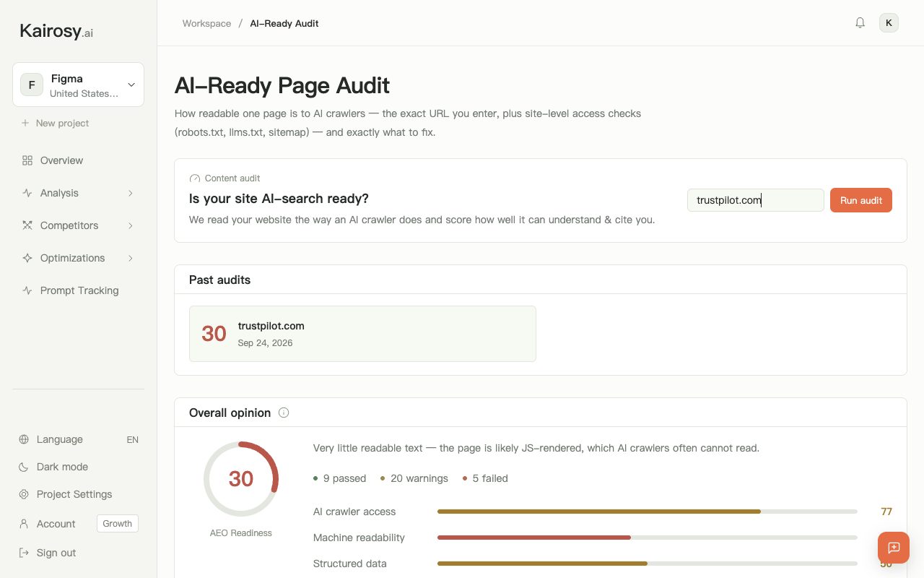Click the Sign out arrow icon
Screen dimensions: 924x578
[x=24, y=553]
